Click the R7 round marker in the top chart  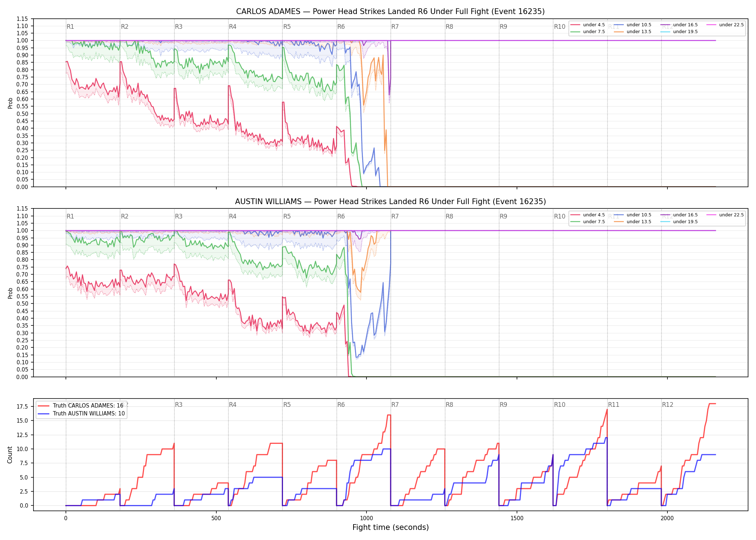[395, 27]
